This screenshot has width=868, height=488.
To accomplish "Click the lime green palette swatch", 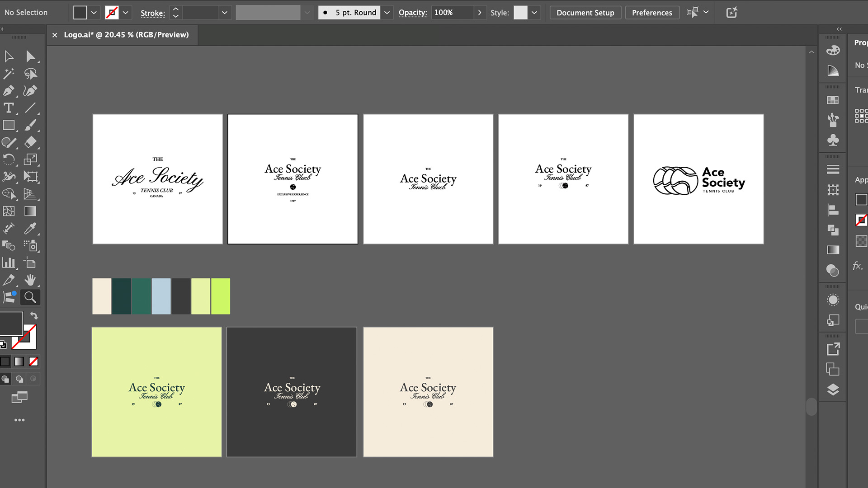I will (x=220, y=296).
